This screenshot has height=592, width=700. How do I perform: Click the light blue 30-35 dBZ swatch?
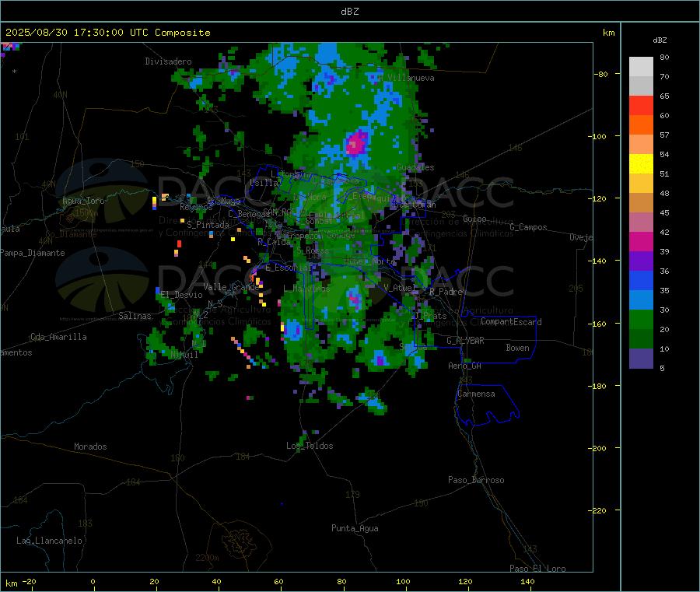pyautogui.click(x=641, y=300)
